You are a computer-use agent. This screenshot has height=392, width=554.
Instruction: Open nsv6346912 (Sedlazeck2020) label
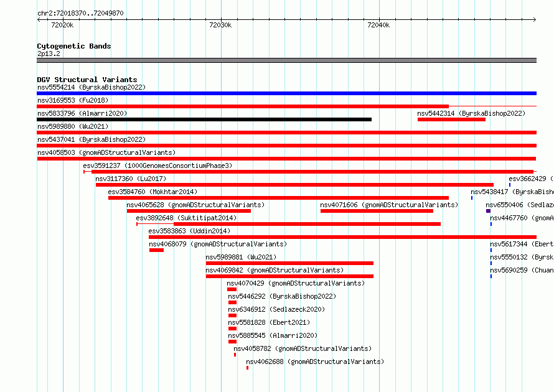276,309
